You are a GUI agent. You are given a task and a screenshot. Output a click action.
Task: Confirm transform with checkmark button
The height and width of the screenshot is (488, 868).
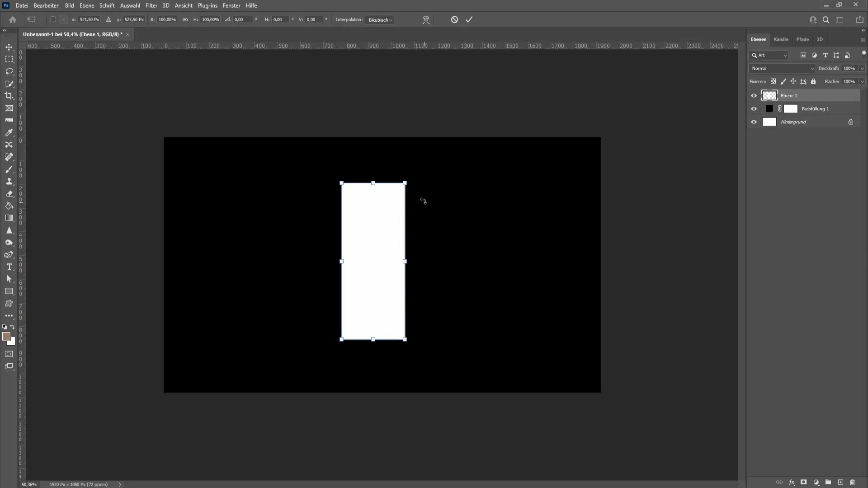(470, 20)
